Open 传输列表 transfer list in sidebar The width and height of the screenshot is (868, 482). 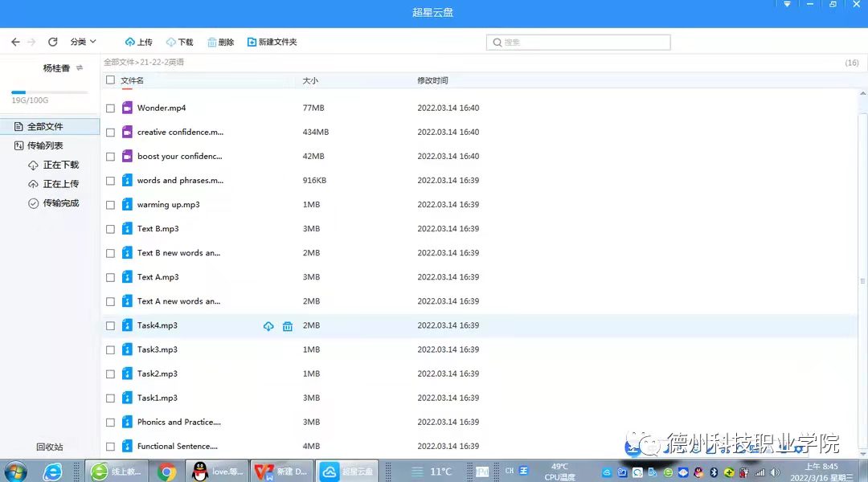pos(44,145)
